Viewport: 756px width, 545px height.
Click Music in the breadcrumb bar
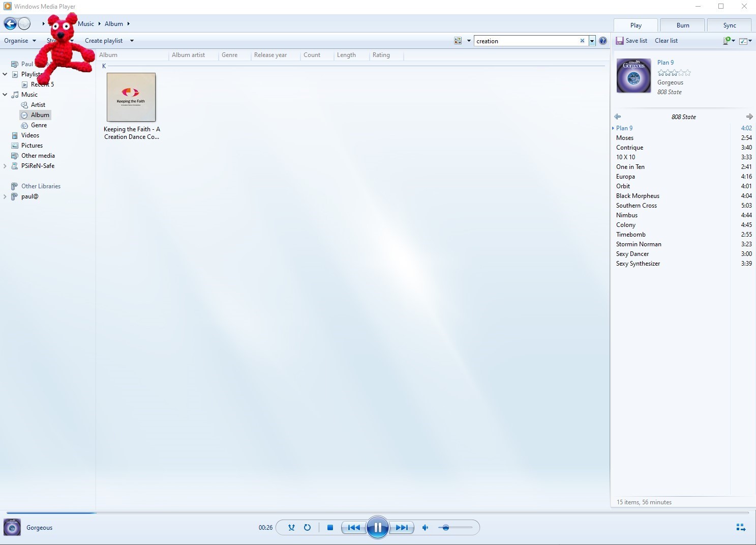click(86, 24)
